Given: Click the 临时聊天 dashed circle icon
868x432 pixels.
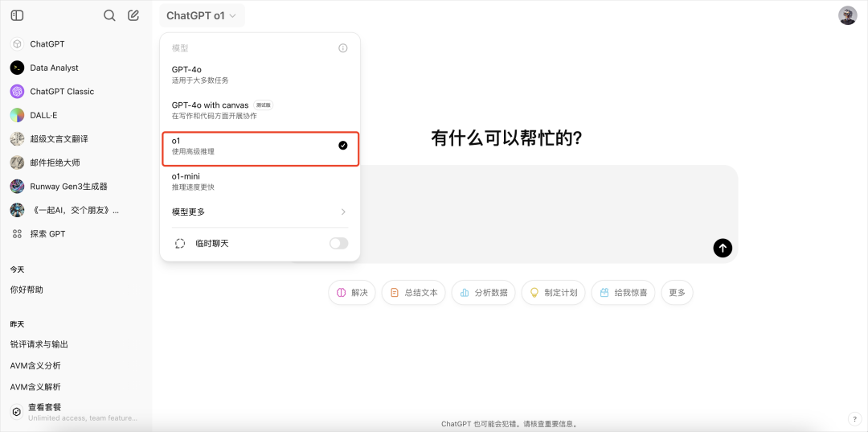Looking at the screenshot, I should (x=180, y=243).
